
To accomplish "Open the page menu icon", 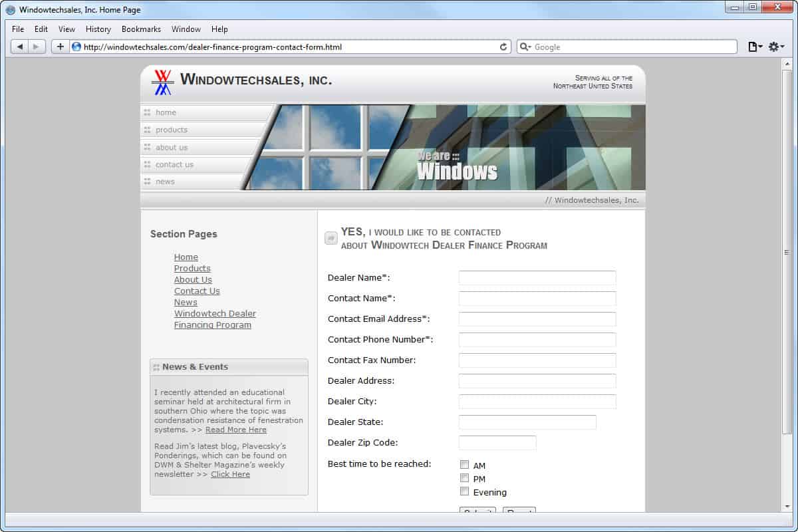I will [755, 47].
